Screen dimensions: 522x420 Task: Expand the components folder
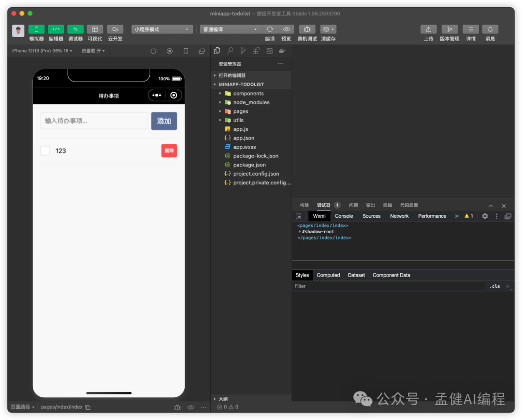coord(251,94)
